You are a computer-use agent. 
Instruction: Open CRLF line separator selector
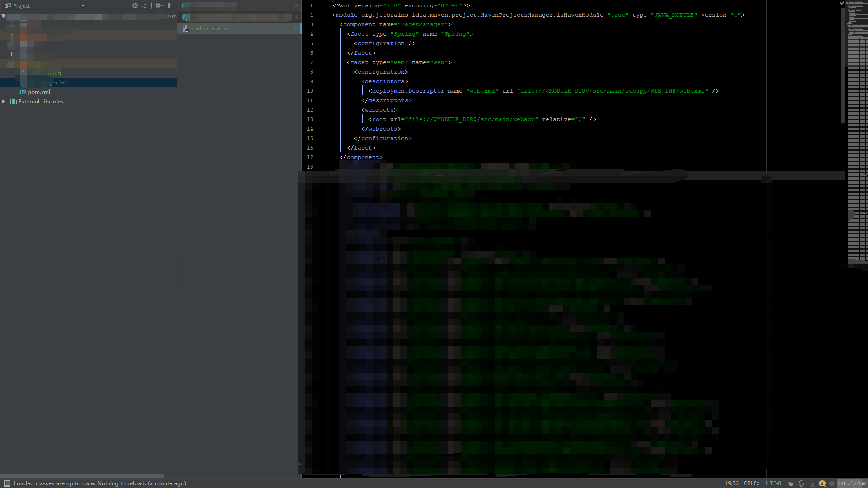(x=751, y=483)
